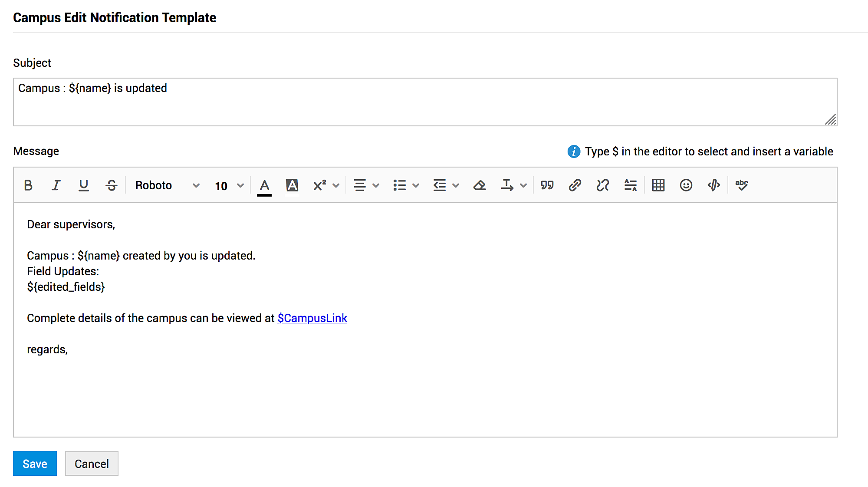Toggle bold formatting in the editor toolbar
Screen dimensions: 868x487
coord(28,185)
